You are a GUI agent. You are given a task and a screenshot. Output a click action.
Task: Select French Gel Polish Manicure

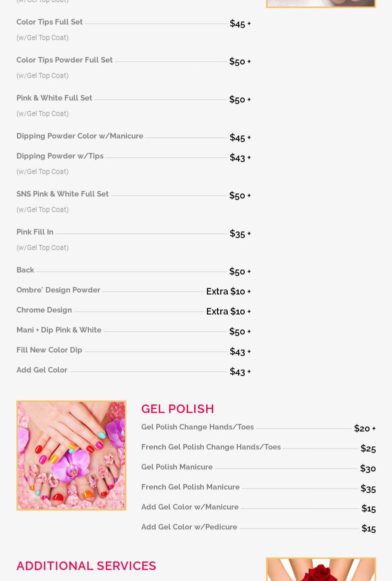coord(190,487)
